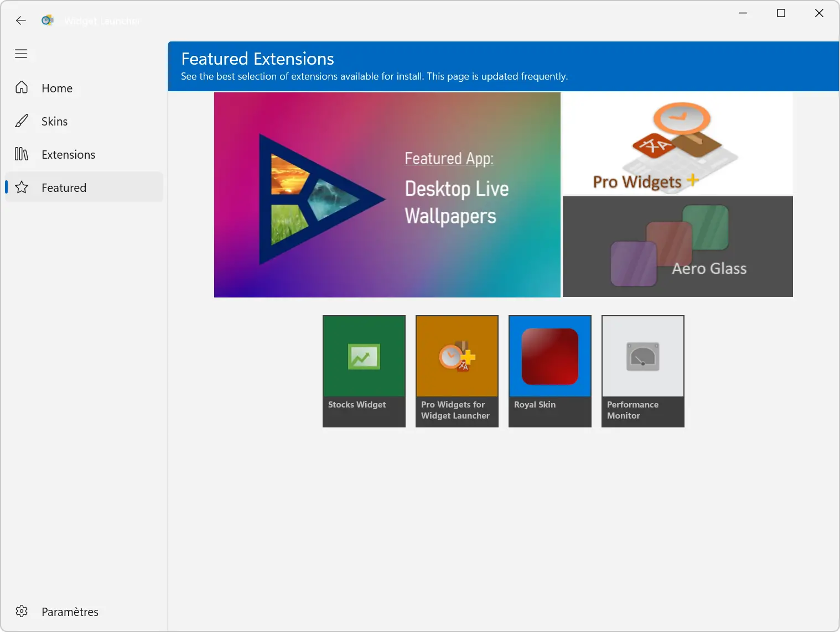The image size is (840, 632).
Task: Click the Featured App link text
Action: point(449,159)
